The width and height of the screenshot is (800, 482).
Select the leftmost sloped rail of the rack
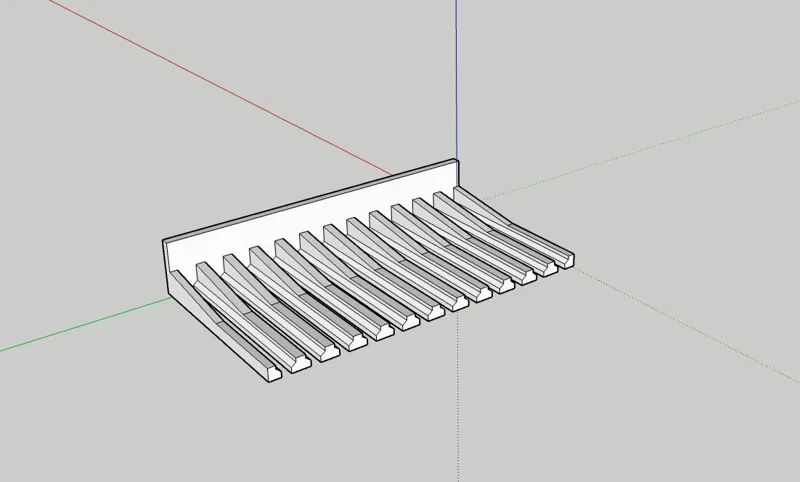point(224,327)
